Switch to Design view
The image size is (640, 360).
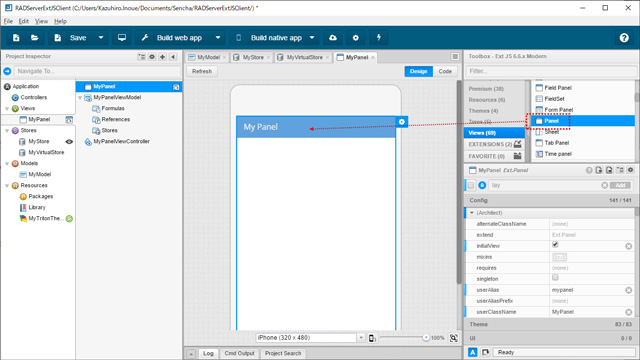click(x=418, y=71)
